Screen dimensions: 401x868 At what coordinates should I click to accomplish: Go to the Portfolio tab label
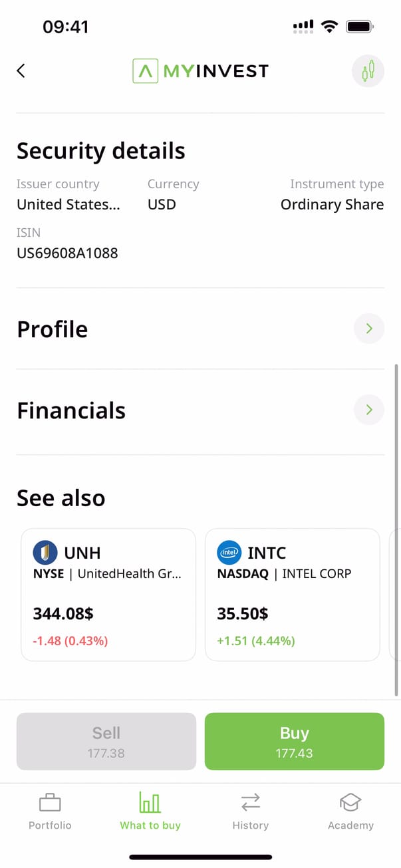[x=50, y=825]
